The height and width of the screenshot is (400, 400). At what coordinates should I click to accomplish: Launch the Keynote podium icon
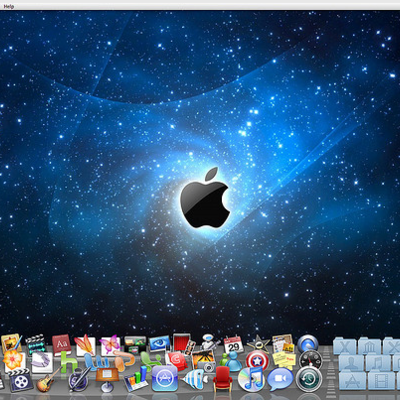coord(107,379)
